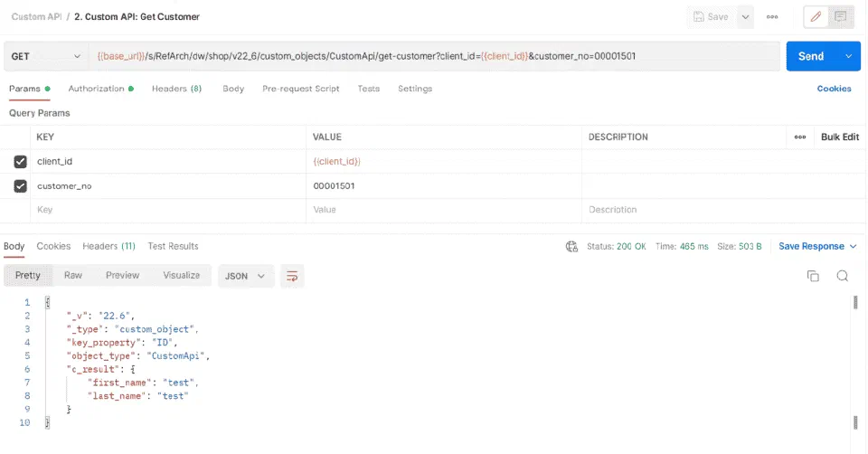This screenshot has width=868, height=454.
Task: Click the Save floppy disk icon
Action: (699, 16)
